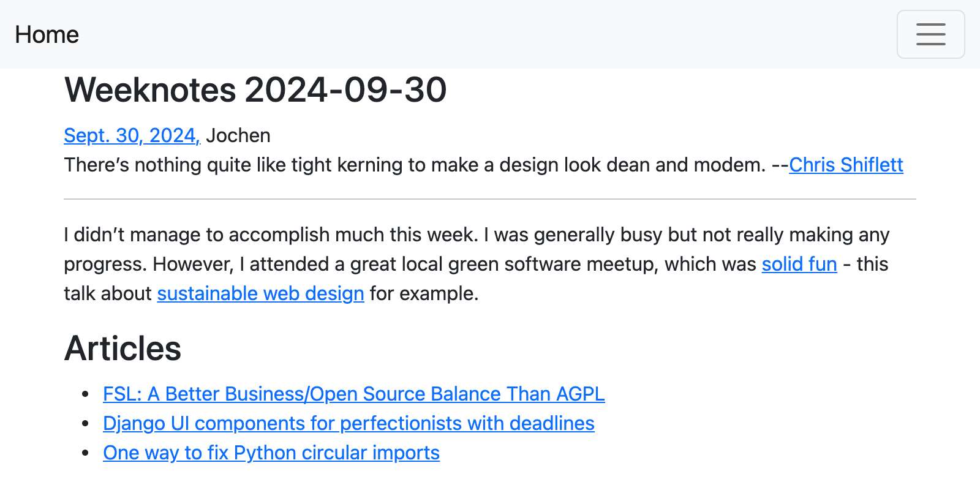Click the words "for example." after the link

click(x=423, y=293)
